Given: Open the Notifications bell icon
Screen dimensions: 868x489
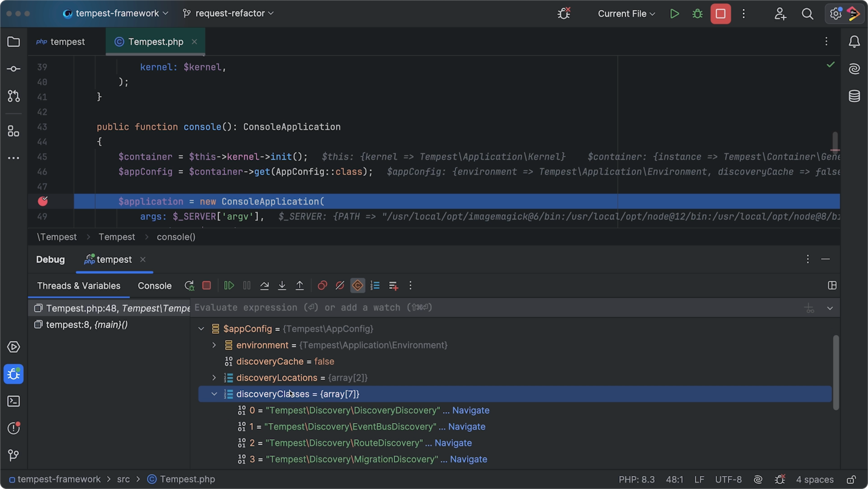Looking at the screenshot, I should (x=854, y=42).
